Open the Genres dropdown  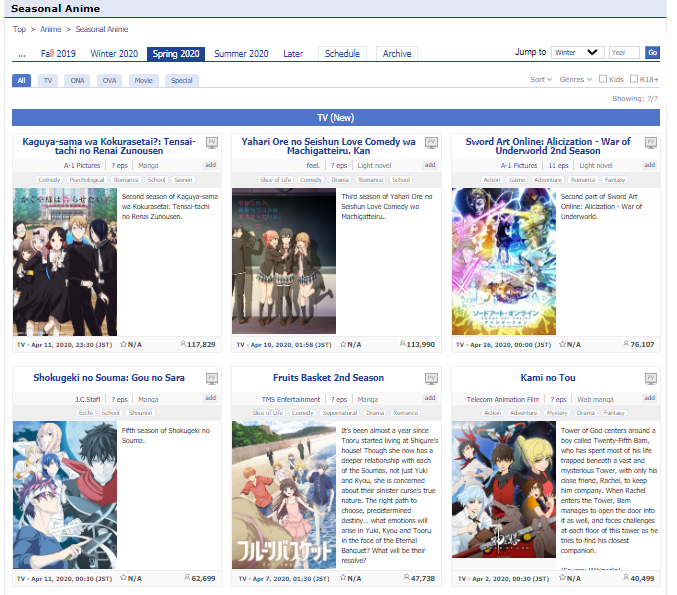(576, 79)
